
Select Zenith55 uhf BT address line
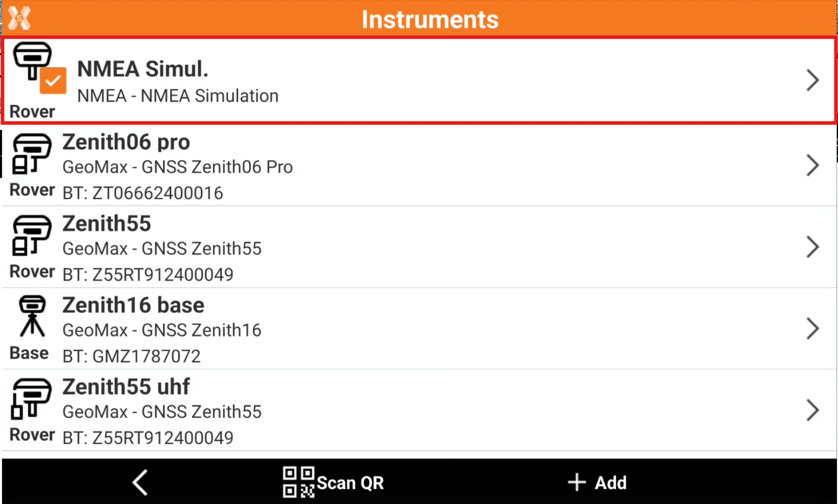(x=148, y=438)
